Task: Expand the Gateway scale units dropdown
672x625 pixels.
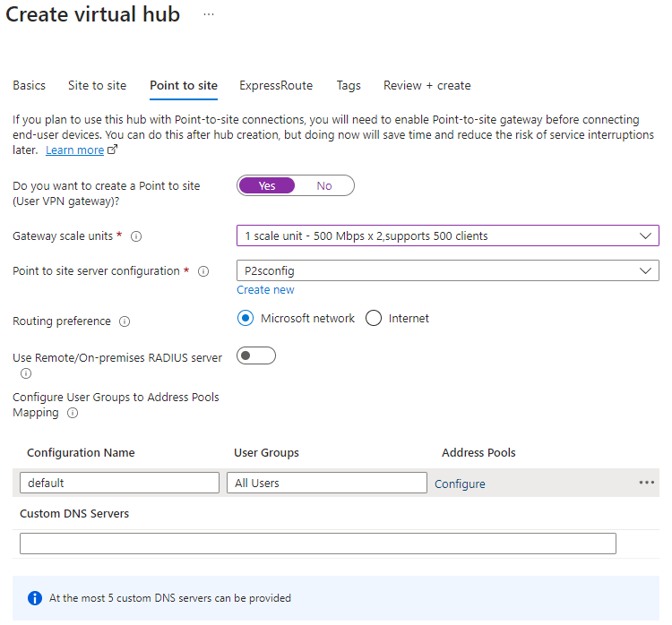Action: pyautogui.click(x=447, y=235)
